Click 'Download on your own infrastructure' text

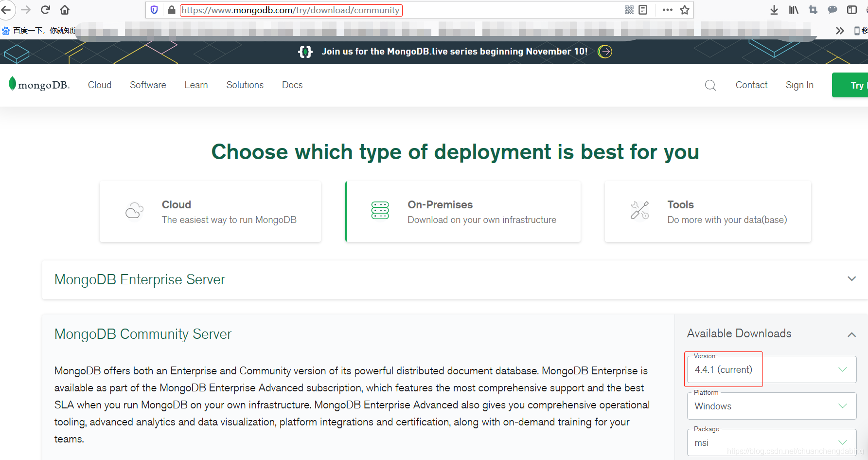(482, 220)
